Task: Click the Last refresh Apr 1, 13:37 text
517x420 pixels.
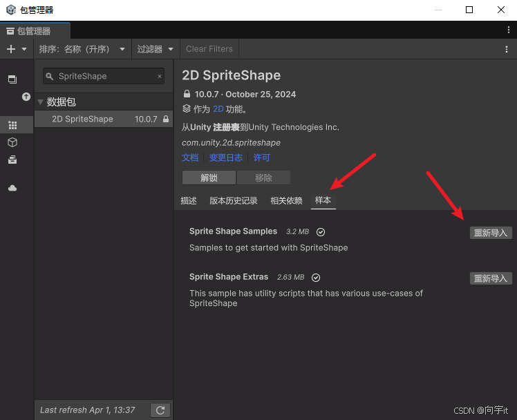Action: tap(87, 410)
